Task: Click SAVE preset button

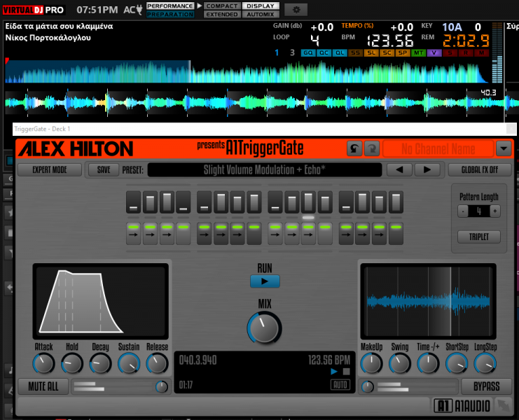Action: point(104,169)
